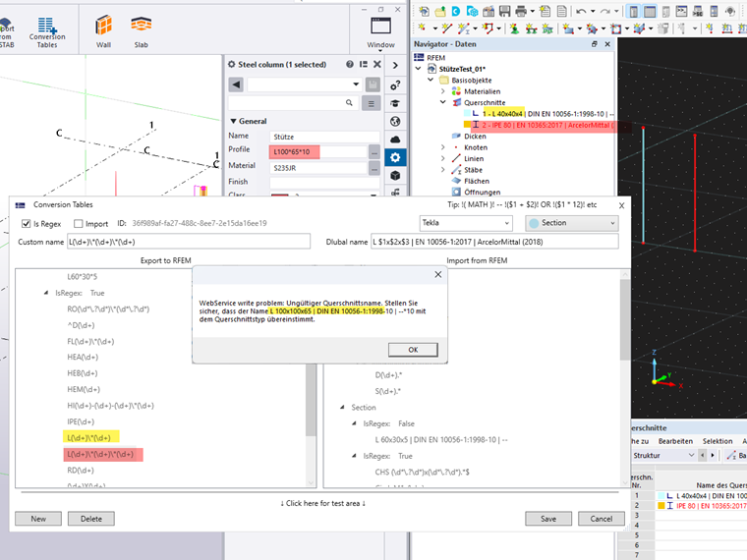747x560 pixels.
Task: Open the Conversion Tables ribbon tool
Action: (x=47, y=32)
